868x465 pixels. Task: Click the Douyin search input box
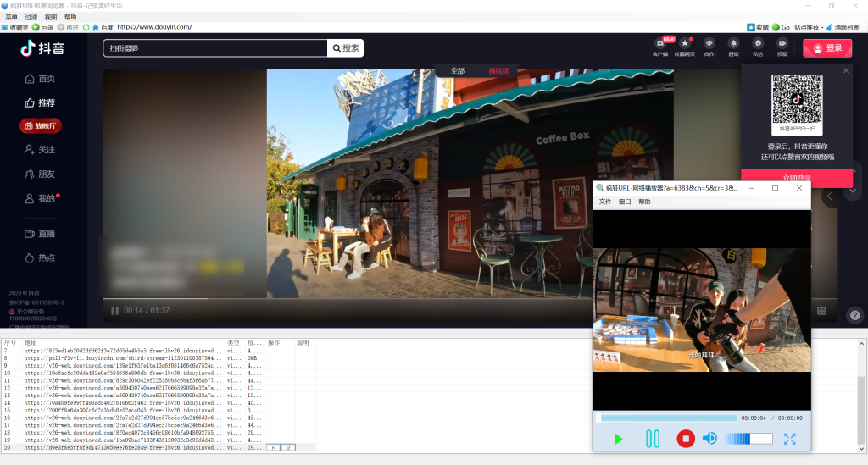coord(214,48)
